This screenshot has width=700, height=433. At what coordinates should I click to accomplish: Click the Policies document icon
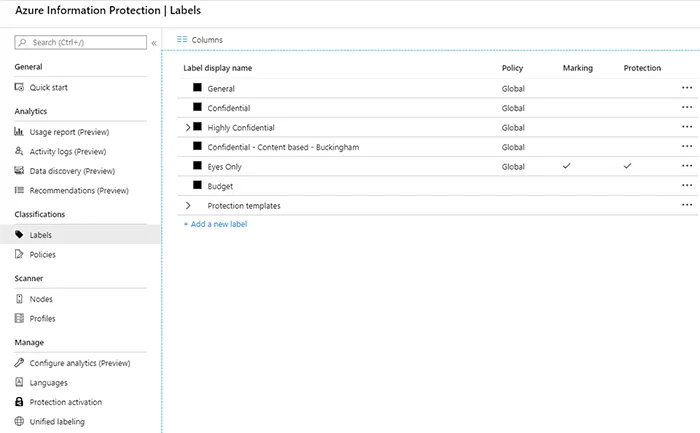pos(19,254)
